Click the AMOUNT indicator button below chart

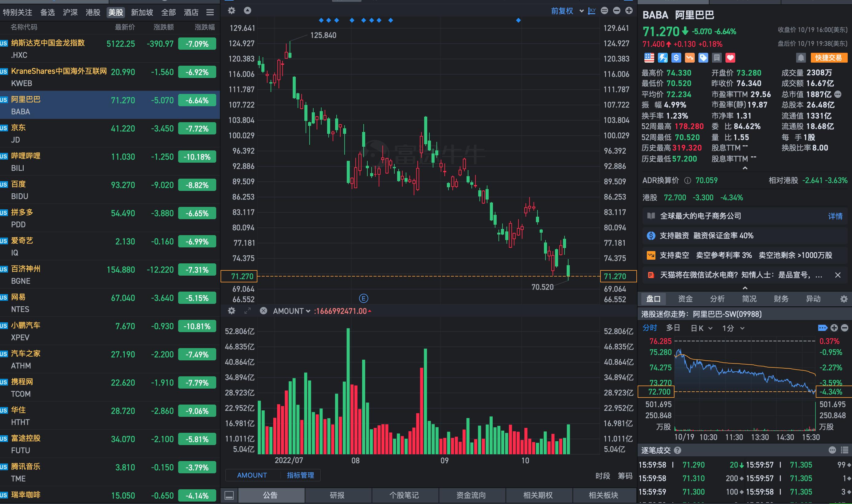coord(252,475)
